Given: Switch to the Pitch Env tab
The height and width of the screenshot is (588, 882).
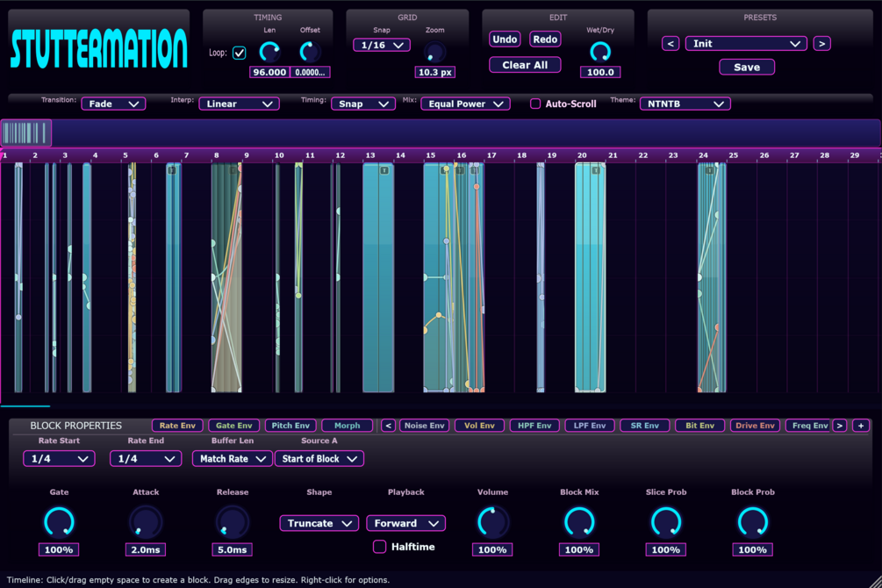Looking at the screenshot, I should click(290, 426).
